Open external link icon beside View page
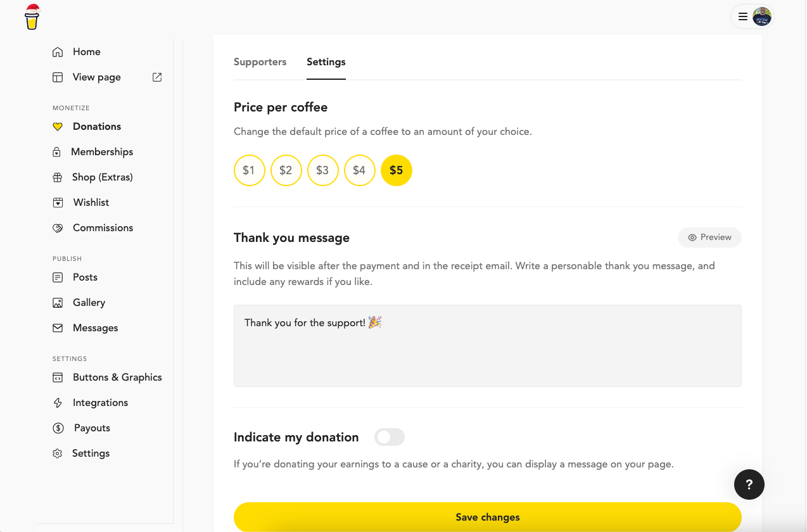The width and height of the screenshot is (807, 532). [x=157, y=77]
